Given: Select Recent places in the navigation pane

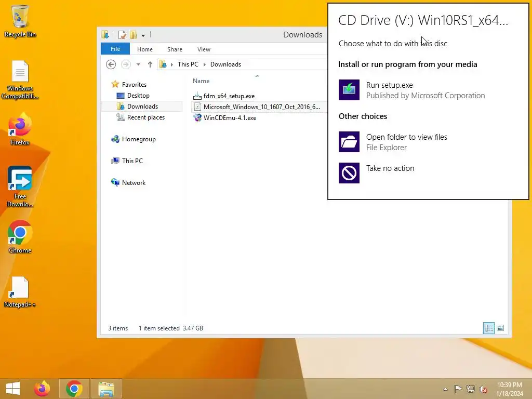Looking at the screenshot, I should pyautogui.click(x=145, y=117).
